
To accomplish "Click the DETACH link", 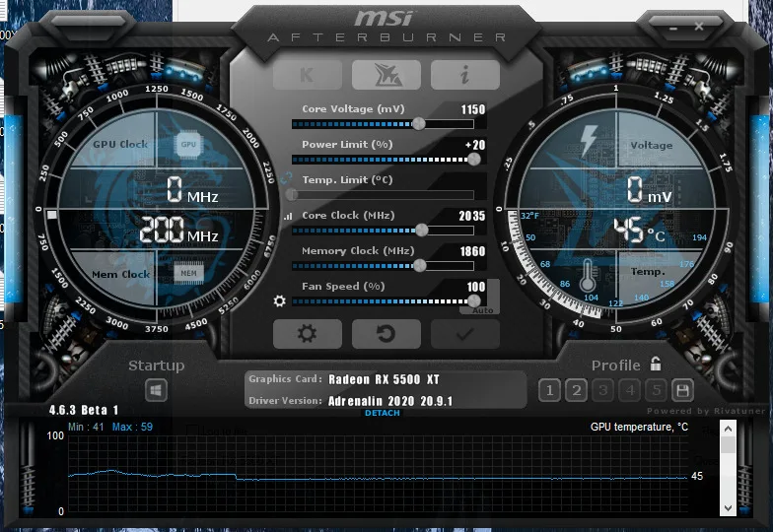I will coord(383,413).
